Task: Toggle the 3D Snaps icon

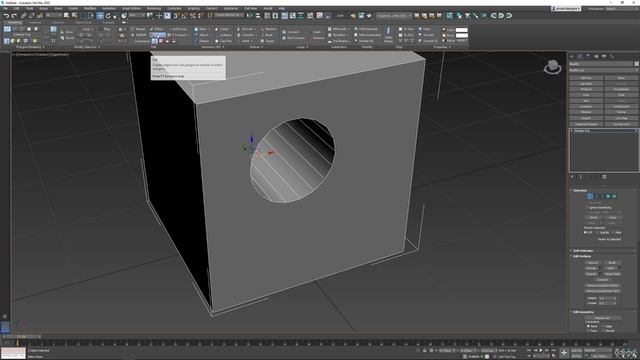Action: [x=176, y=16]
